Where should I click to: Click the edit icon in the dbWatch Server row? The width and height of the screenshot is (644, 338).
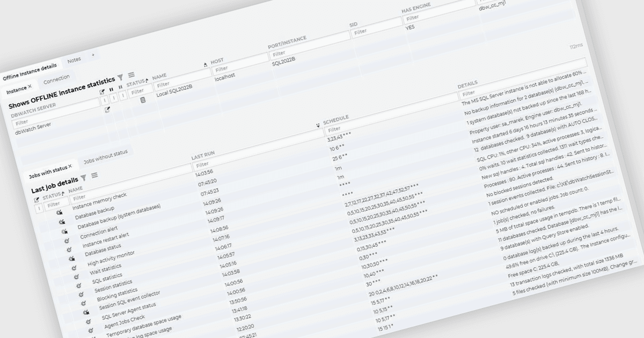coord(107,109)
